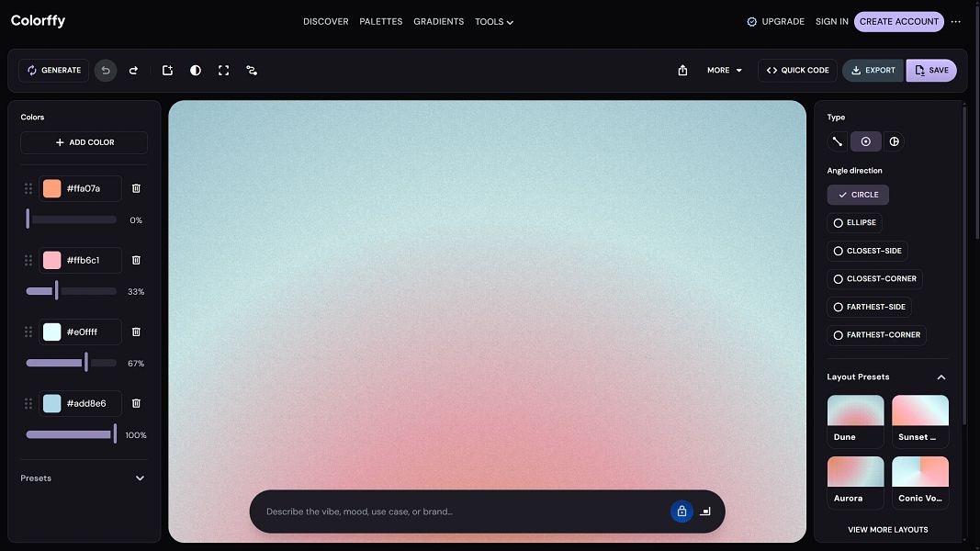This screenshot has height=551, width=980.
Task: Apply the Aurora layout preset
Action: [856, 482]
